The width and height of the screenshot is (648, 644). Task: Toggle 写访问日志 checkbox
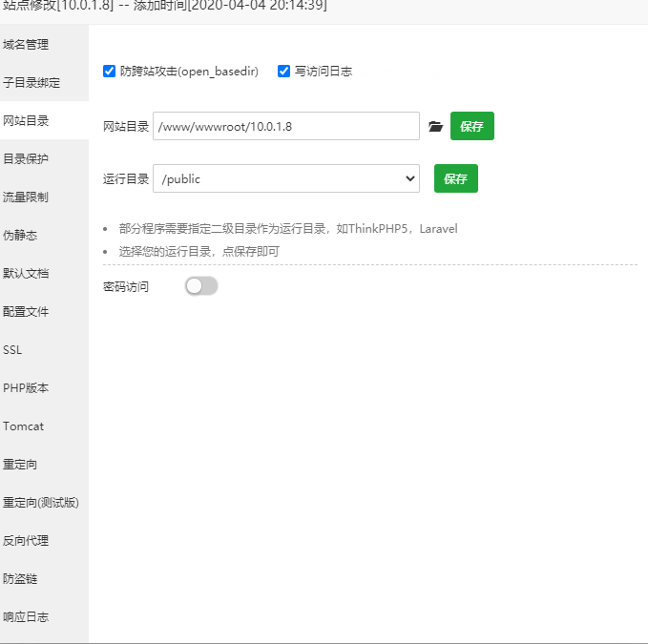coord(283,72)
